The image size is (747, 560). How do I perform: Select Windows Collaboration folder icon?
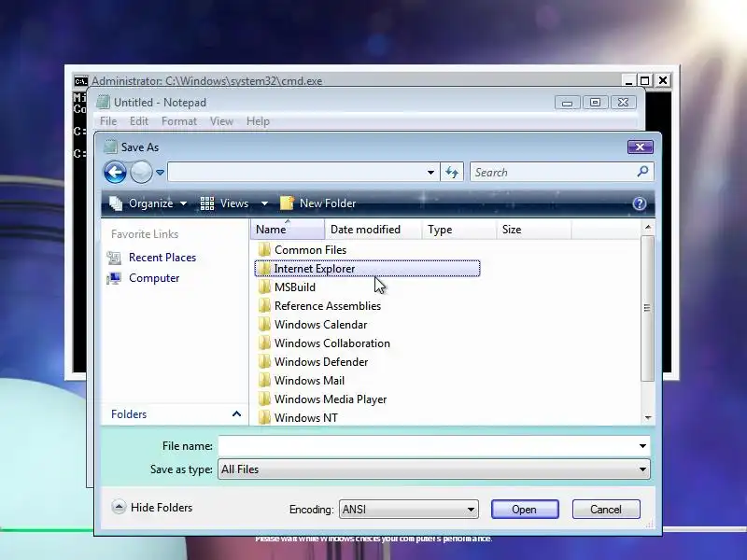[x=264, y=343]
